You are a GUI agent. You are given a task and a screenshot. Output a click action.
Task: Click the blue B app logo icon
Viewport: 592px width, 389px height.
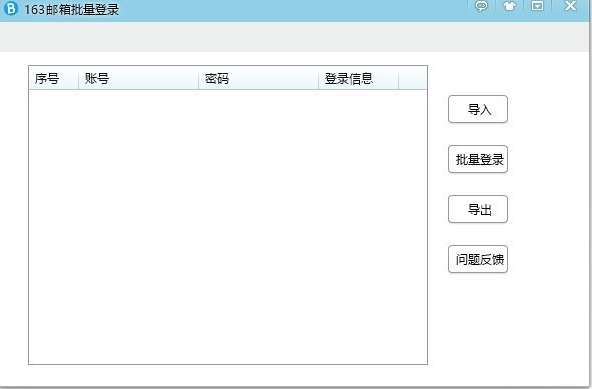(11, 8)
